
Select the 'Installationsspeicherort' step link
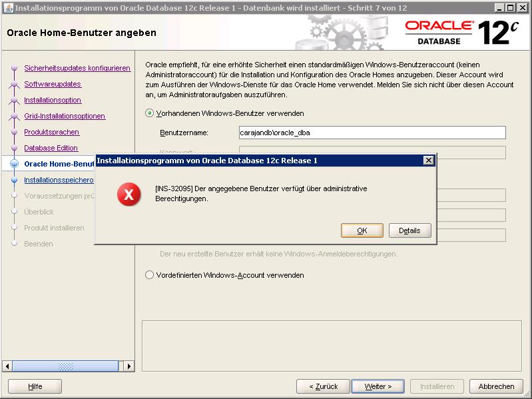click(59, 180)
